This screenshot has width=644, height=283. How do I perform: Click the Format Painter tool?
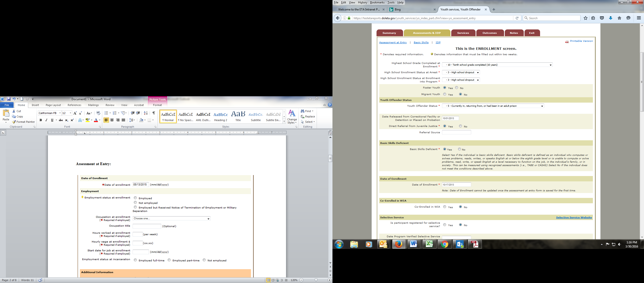pyautogui.click(x=24, y=122)
